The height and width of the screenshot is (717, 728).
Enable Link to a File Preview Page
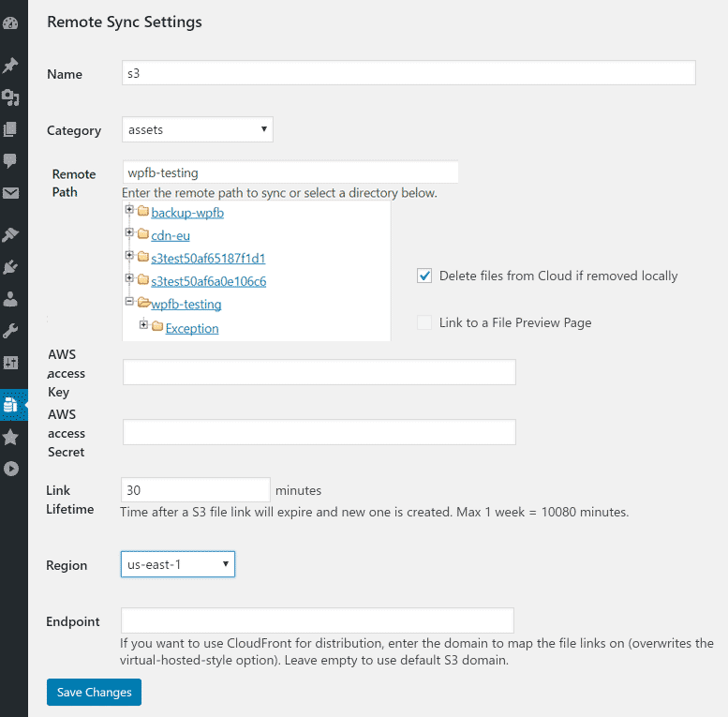tap(424, 322)
